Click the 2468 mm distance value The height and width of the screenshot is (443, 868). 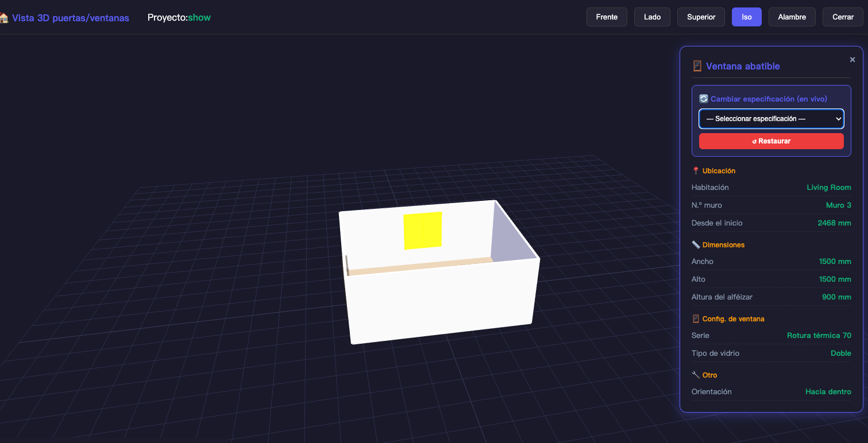834,223
